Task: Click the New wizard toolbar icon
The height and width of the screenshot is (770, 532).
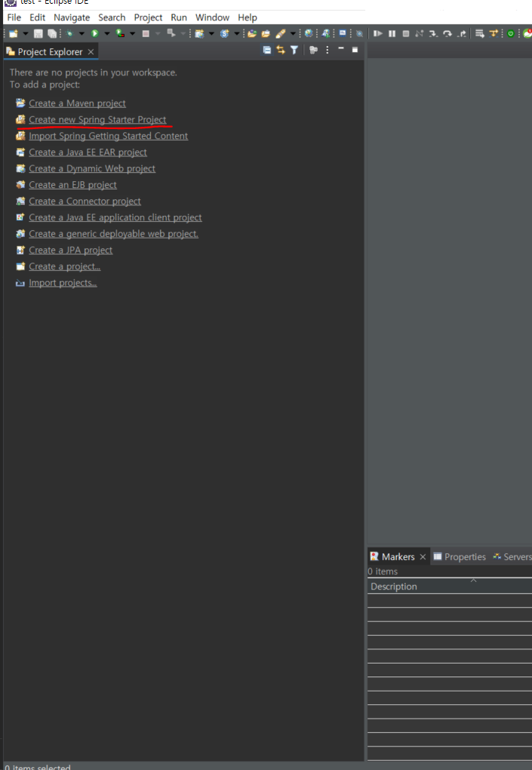Action: point(14,33)
